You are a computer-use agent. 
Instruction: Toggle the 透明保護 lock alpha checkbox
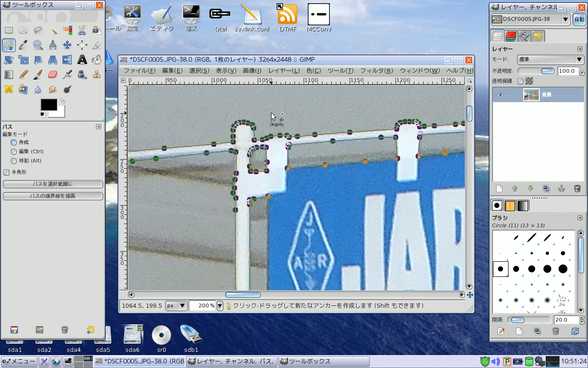520,81
